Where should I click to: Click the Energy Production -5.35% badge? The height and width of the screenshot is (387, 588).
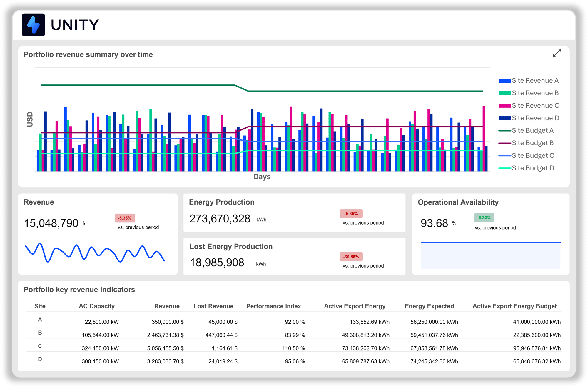(x=351, y=214)
